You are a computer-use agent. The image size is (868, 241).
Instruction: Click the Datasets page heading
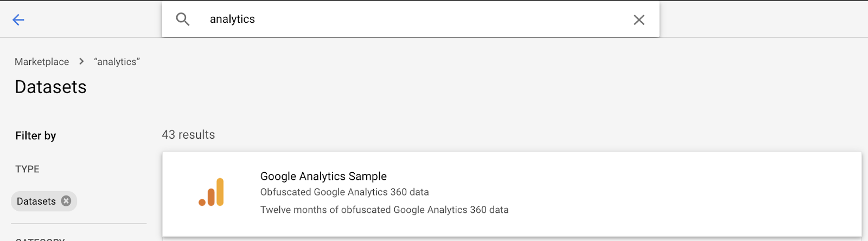click(x=50, y=87)
